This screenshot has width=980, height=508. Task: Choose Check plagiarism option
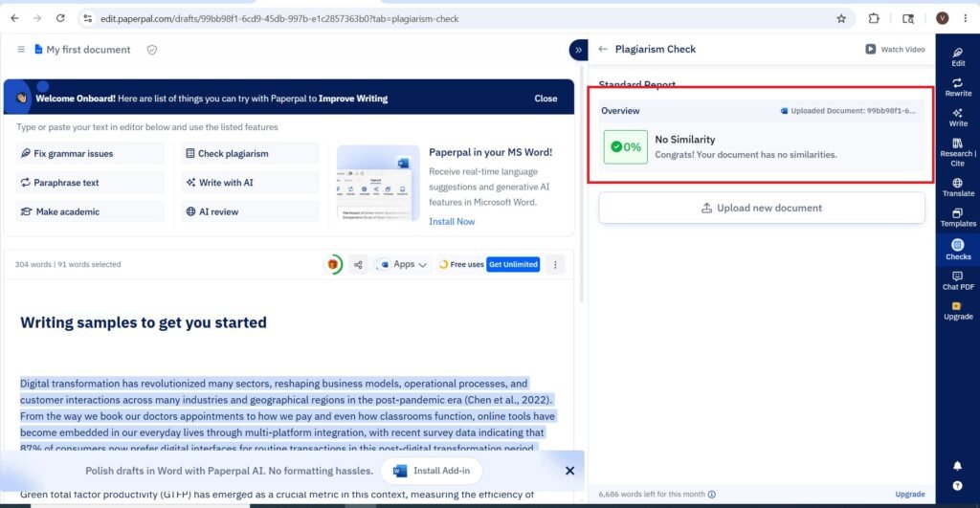(250, 153)
